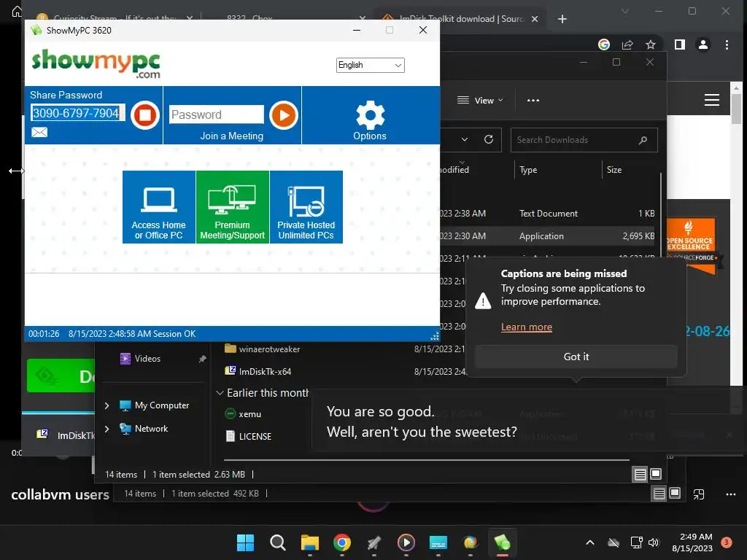Click the orange Join a Meeting play button
The height and width of the screenshot is (560, 747).
coord(284,114)
